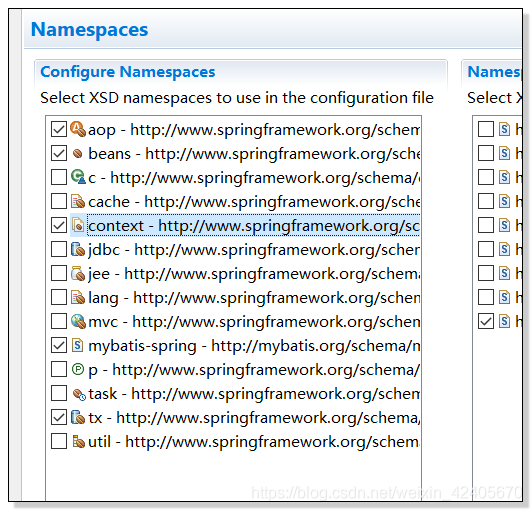The image size is (532, 511).
Task: Uncheck the beans namespace checkbox
Action: (59, 153)
